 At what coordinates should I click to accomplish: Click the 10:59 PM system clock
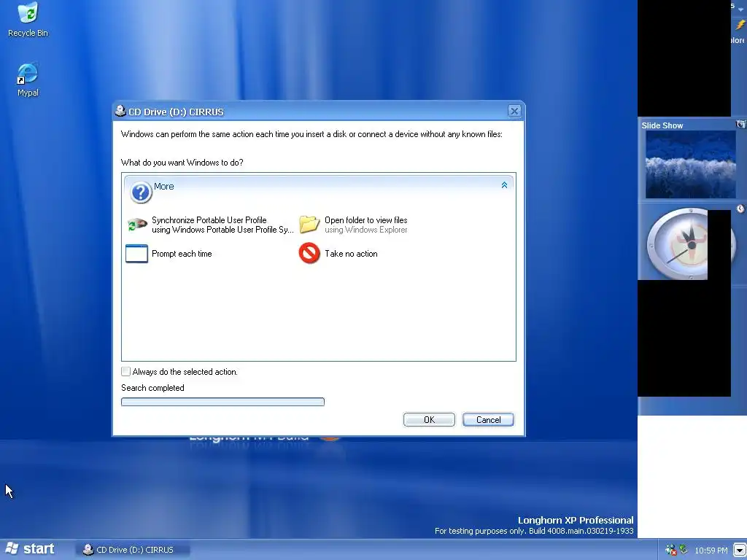tap(711, 551)
